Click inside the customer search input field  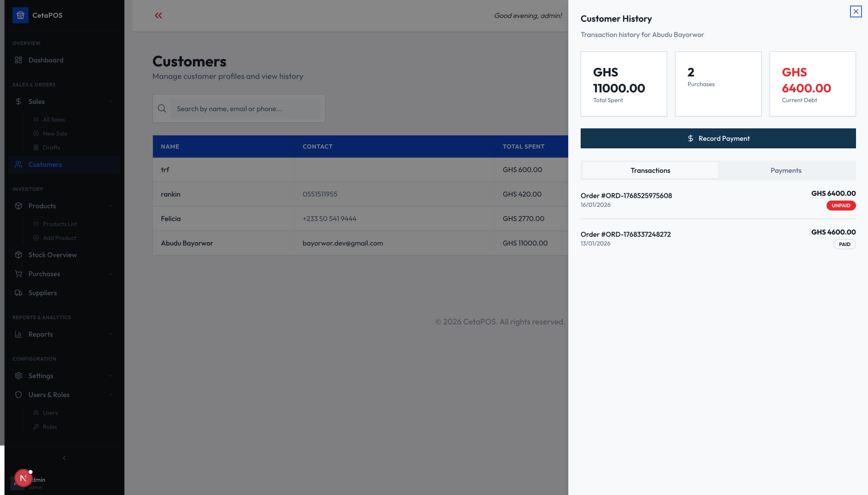[245, 108]
